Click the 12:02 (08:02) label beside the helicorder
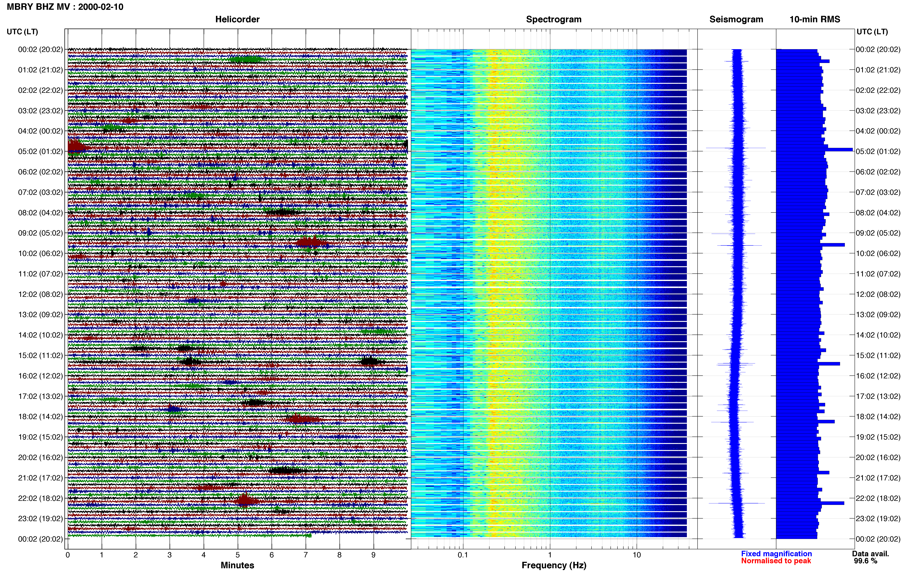Viewport: 924px width, 578px height. [x=41, y=294]
